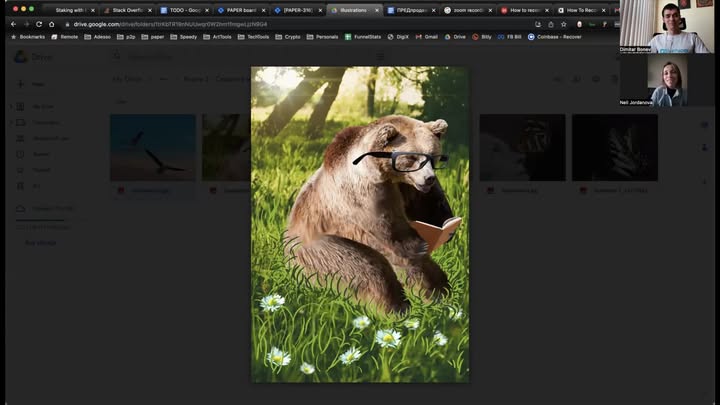Select Neli Jordanova's video tile
This screenshot has height=405, width=720.
tap(667, 80)
